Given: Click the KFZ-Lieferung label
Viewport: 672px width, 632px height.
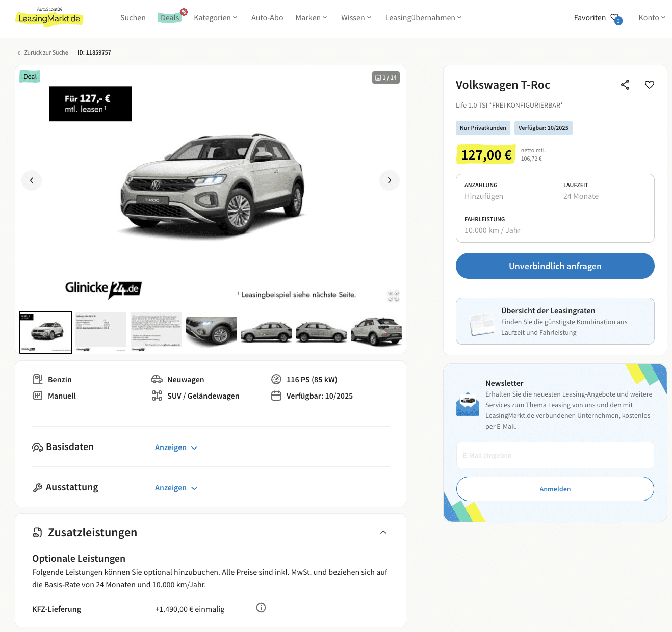Looking at the screenshot, I should pos(57,609).
